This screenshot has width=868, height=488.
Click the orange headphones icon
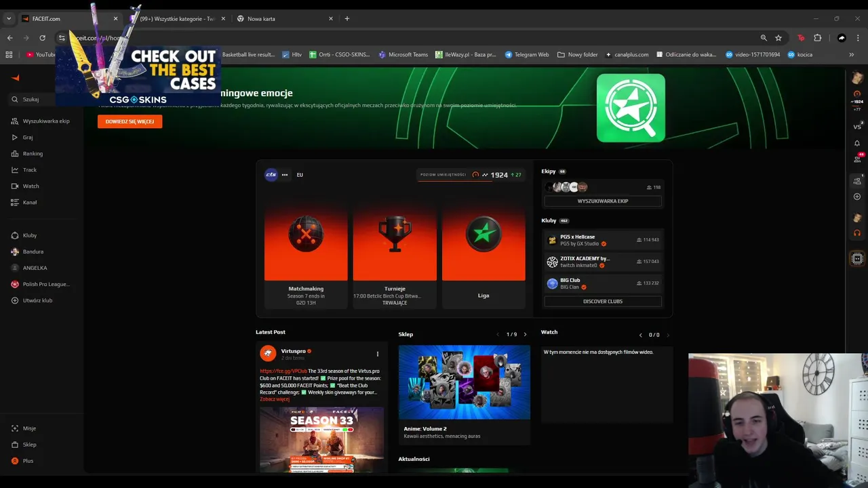(857, 233)
